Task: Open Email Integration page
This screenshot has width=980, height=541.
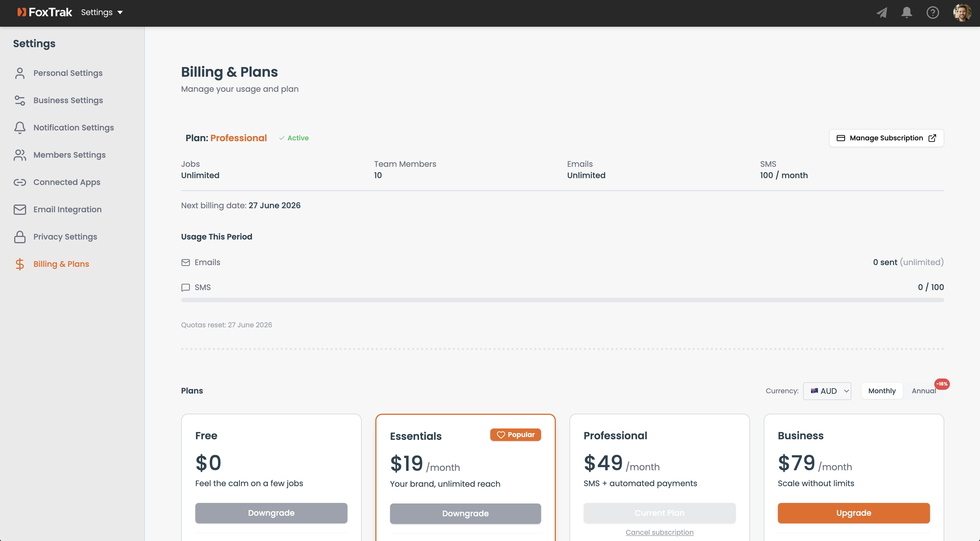Action: (x=67, y=209)
